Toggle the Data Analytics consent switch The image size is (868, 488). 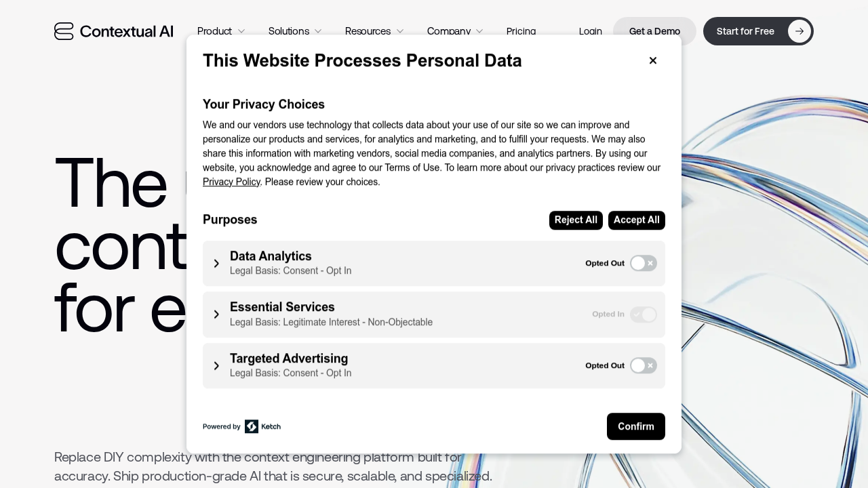pos(643,263)
